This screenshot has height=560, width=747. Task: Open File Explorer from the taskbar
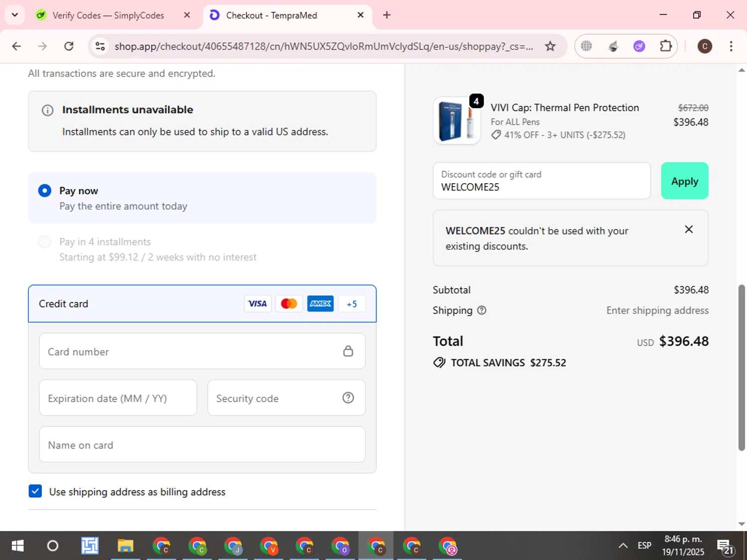coord(125,546)
